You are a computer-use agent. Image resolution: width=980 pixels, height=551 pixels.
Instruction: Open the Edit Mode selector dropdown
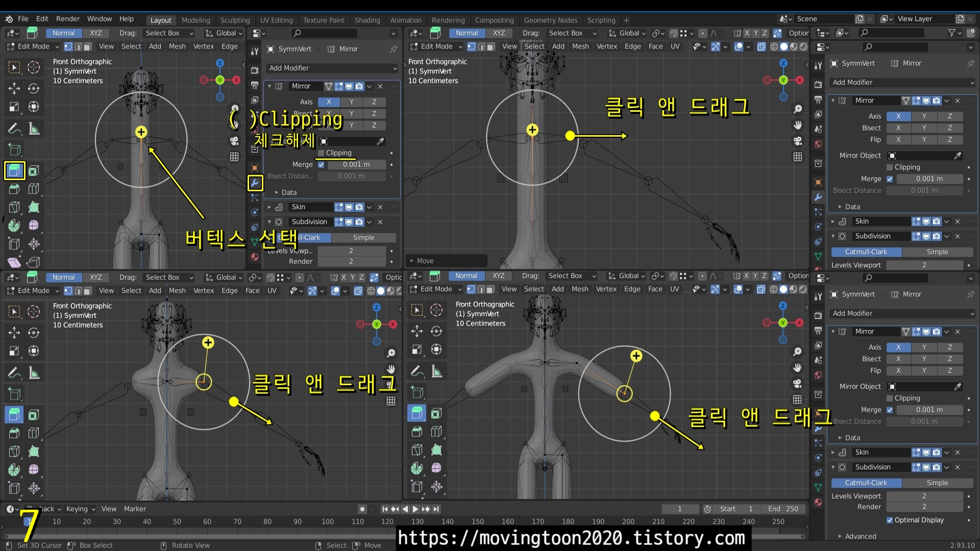(x=33, y=46)
